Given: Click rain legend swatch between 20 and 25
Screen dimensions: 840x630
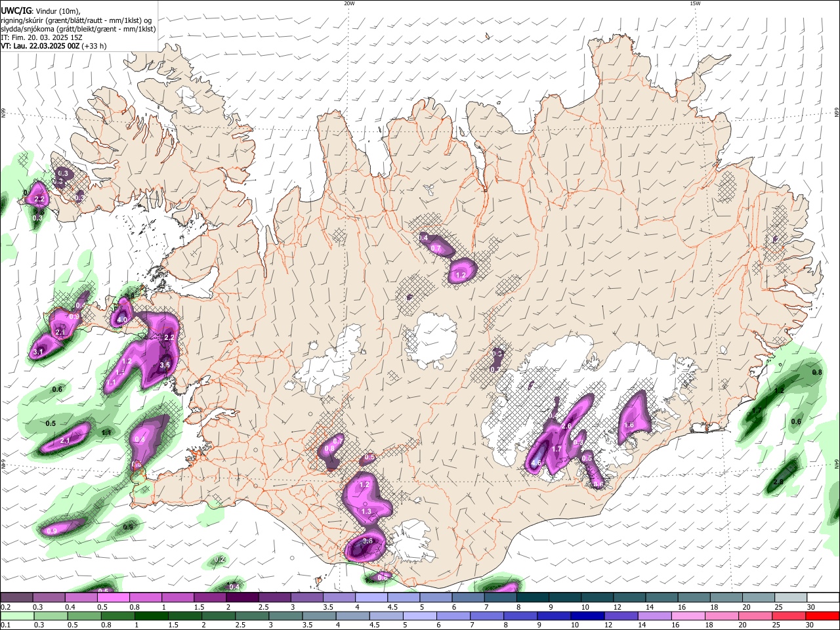Looking at the screenshot, I should [x=755, y=616].
